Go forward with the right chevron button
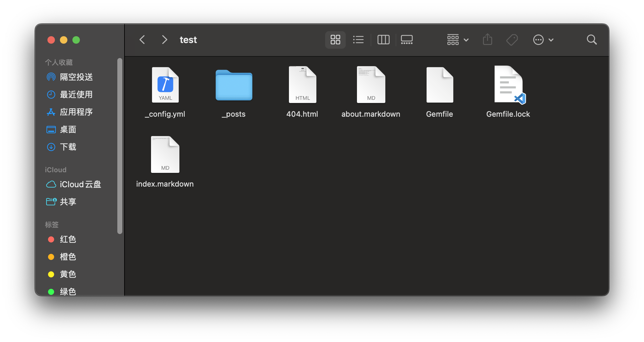The height and width of the screenshot is (342, 644). (164, 40)
